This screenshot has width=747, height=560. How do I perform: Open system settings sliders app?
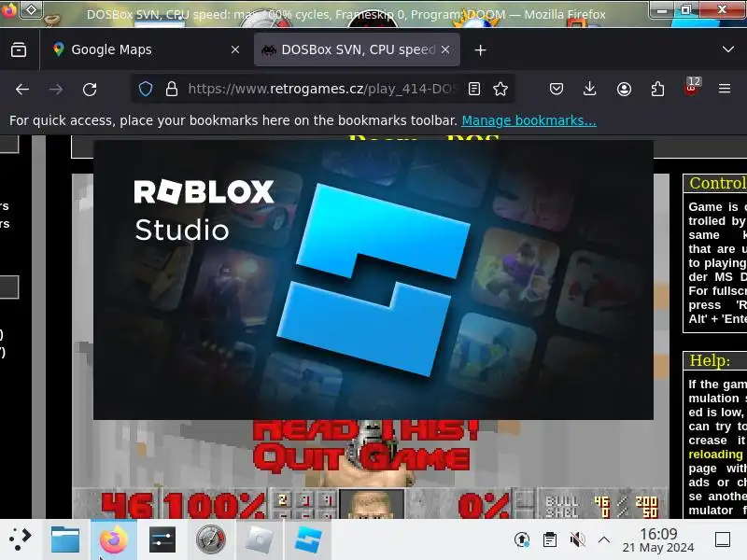pos(162,539)
